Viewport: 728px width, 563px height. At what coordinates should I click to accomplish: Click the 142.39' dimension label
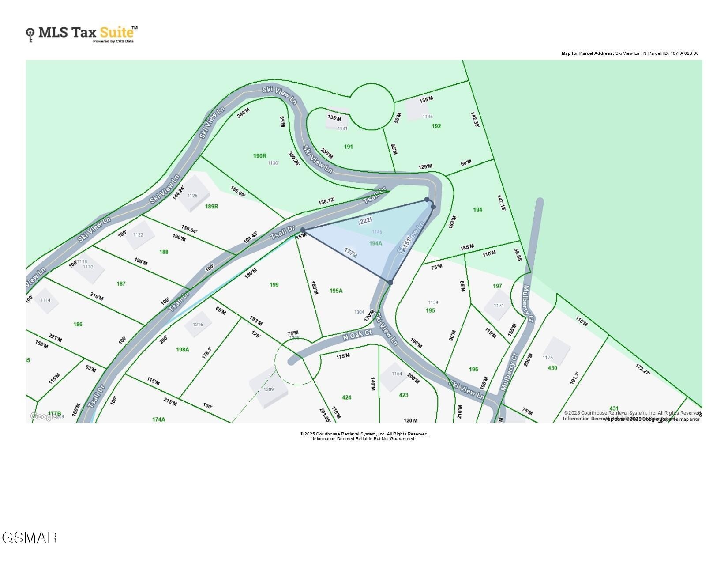pos(475,120)
